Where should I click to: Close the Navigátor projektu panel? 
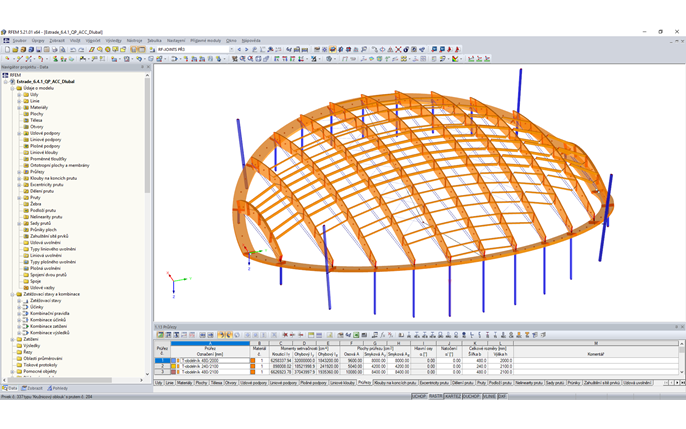(148, 67)
